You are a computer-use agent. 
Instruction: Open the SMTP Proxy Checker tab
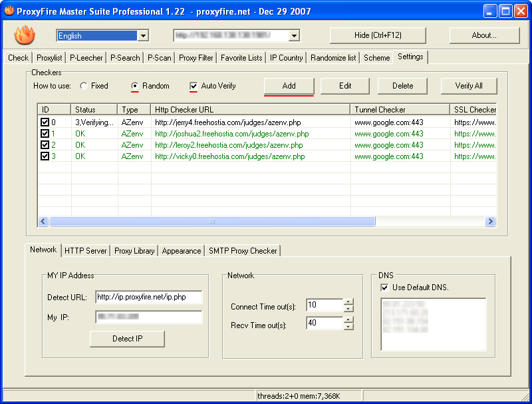(x=243, y=251)
